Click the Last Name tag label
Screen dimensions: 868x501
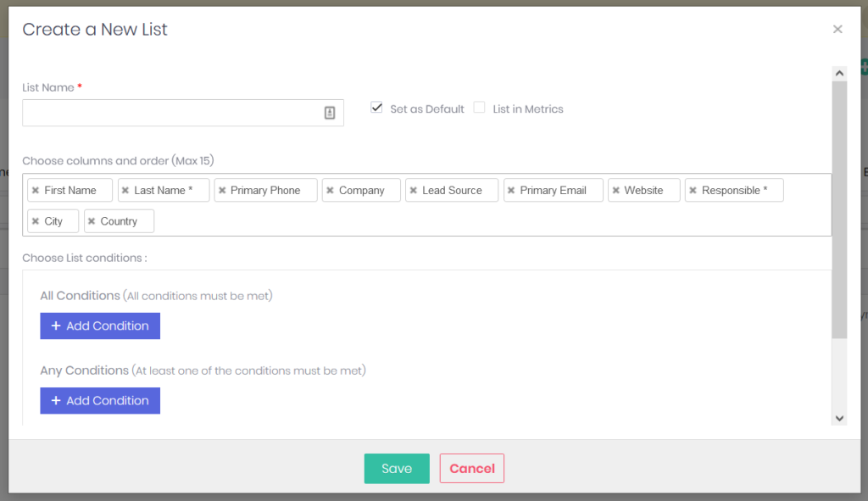coord(164,191)
